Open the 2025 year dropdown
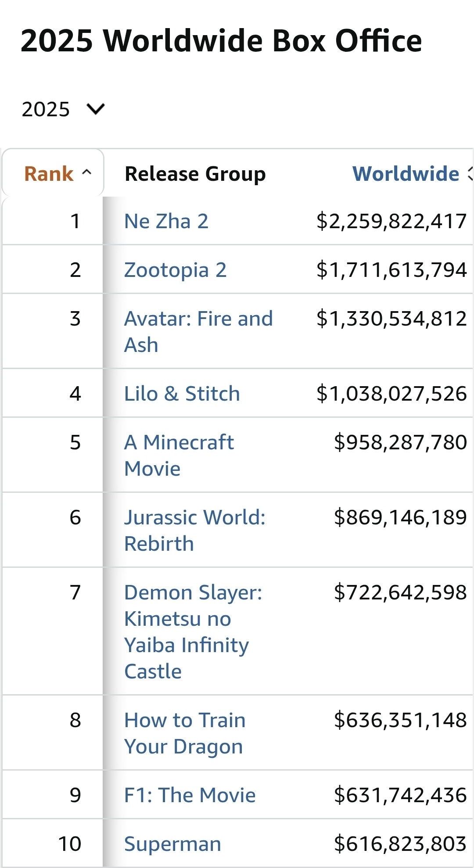The width and height of the screenshot is (474, 868). (x=62, y=109)
